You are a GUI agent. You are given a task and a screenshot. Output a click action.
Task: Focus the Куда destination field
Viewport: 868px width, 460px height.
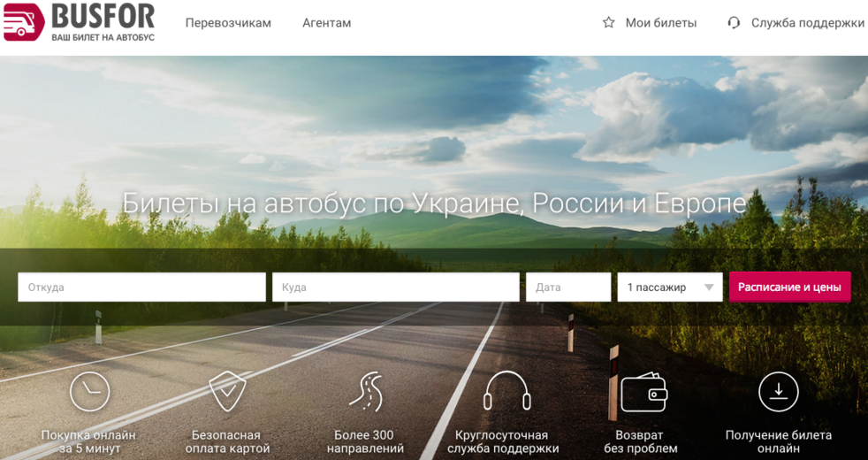tap(395, 287)
